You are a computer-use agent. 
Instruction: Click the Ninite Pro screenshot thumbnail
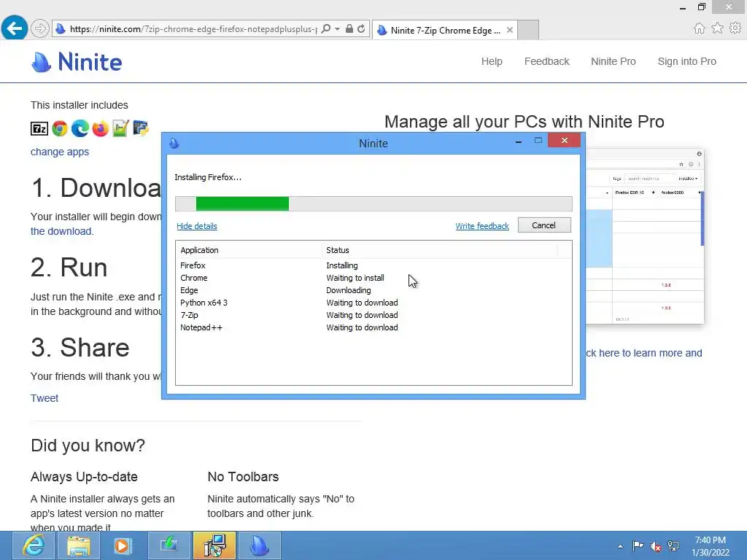645,236
